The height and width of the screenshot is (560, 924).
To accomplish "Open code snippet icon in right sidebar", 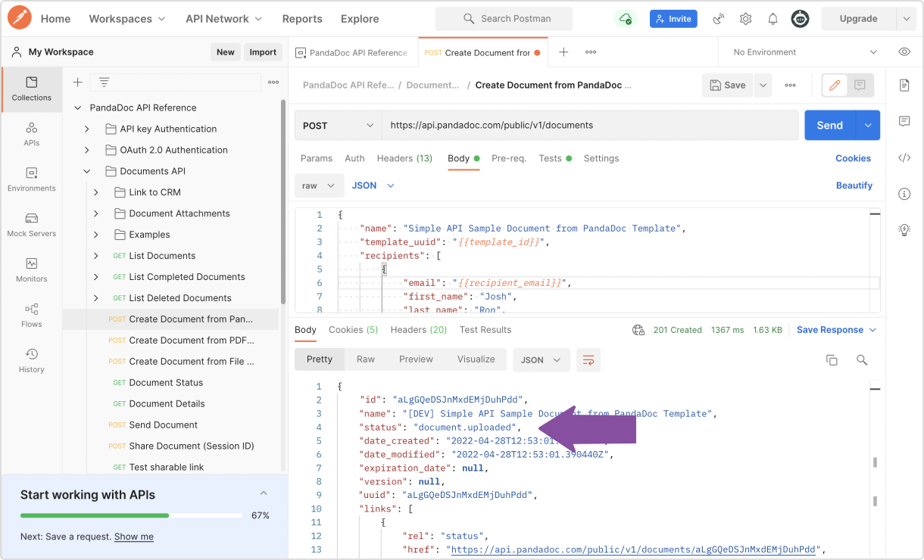I will 904,158.
